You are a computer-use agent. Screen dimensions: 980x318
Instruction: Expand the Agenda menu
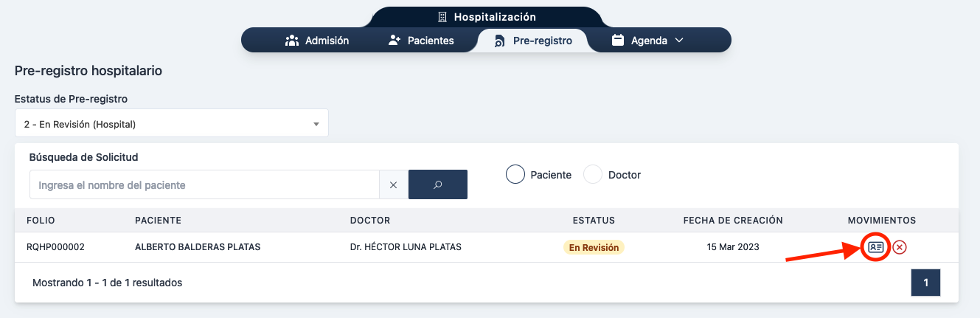click(x=648, y=41)
